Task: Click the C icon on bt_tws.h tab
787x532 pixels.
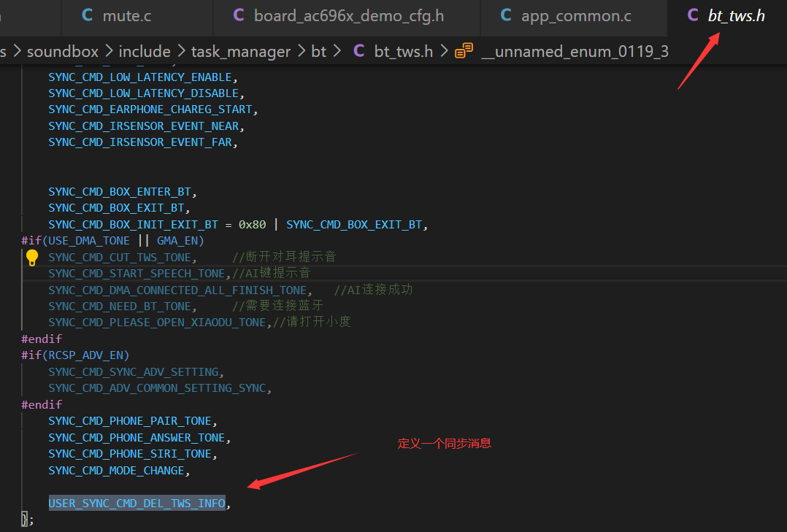Action: [693, 15]
